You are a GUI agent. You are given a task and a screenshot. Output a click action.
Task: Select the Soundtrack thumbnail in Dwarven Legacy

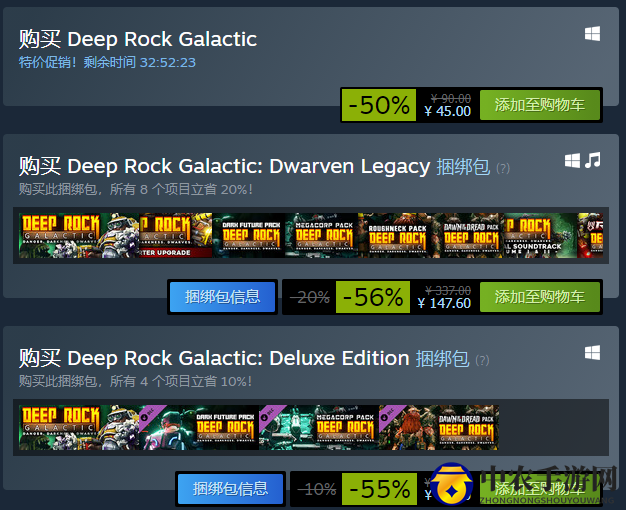[541, 235]
